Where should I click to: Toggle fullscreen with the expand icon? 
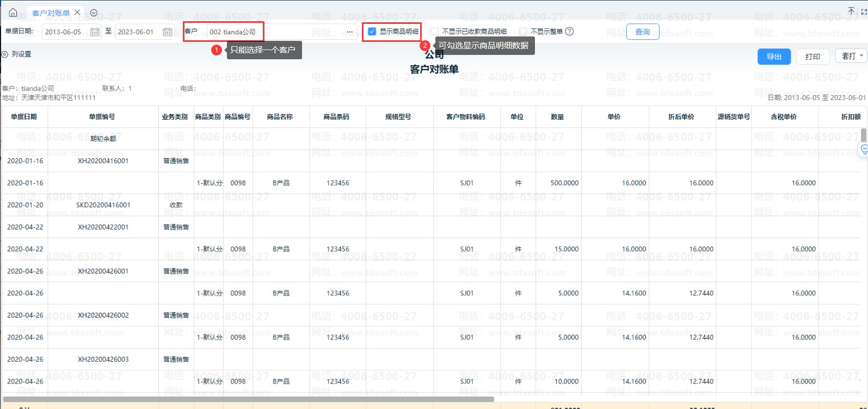coord(864,11)
